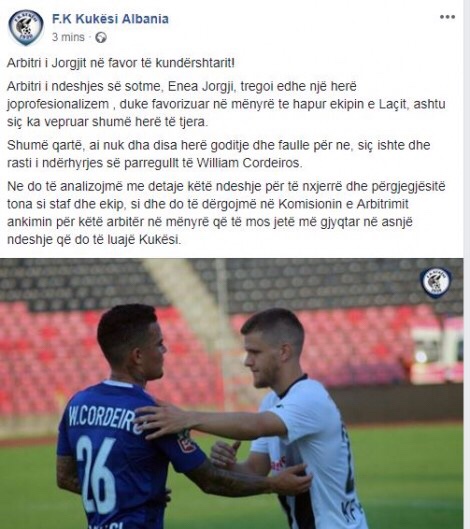Open the three-dot post options menu
Screen dimensions: 470x529
pyautogui.click(x=447, y=17)
